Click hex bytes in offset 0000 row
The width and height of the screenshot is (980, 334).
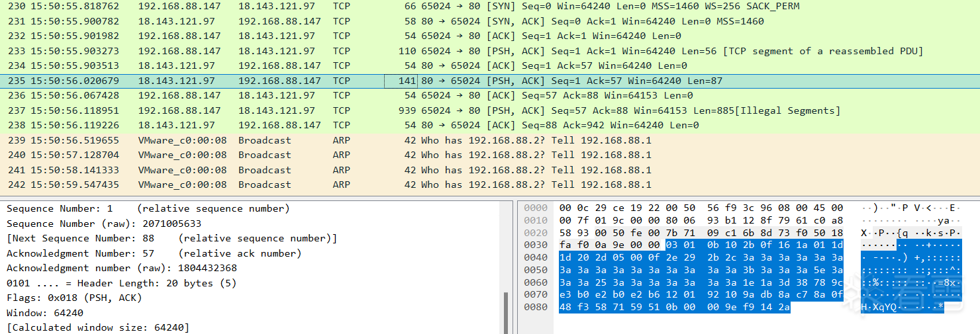701,208
